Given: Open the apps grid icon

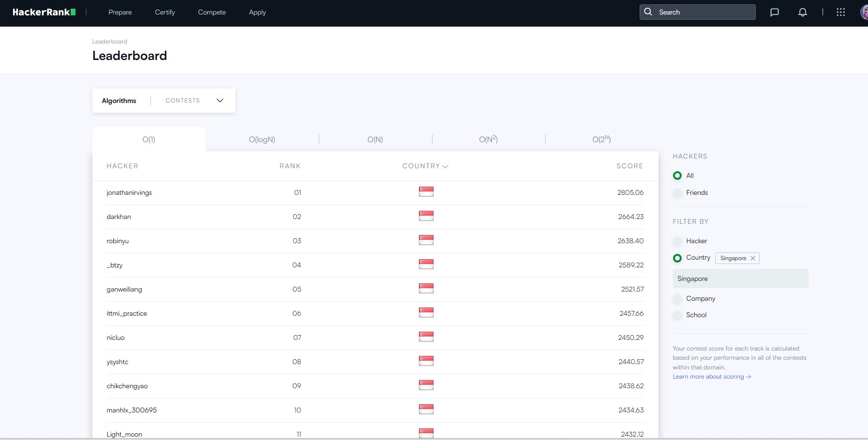Looking at the screenshot, I should point(840,12).
